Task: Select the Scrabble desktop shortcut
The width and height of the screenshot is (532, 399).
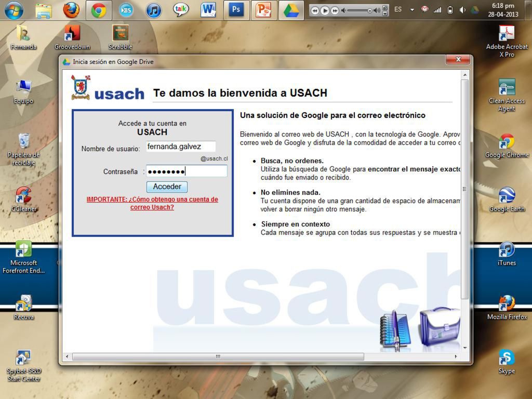Action: pos(121,37)
